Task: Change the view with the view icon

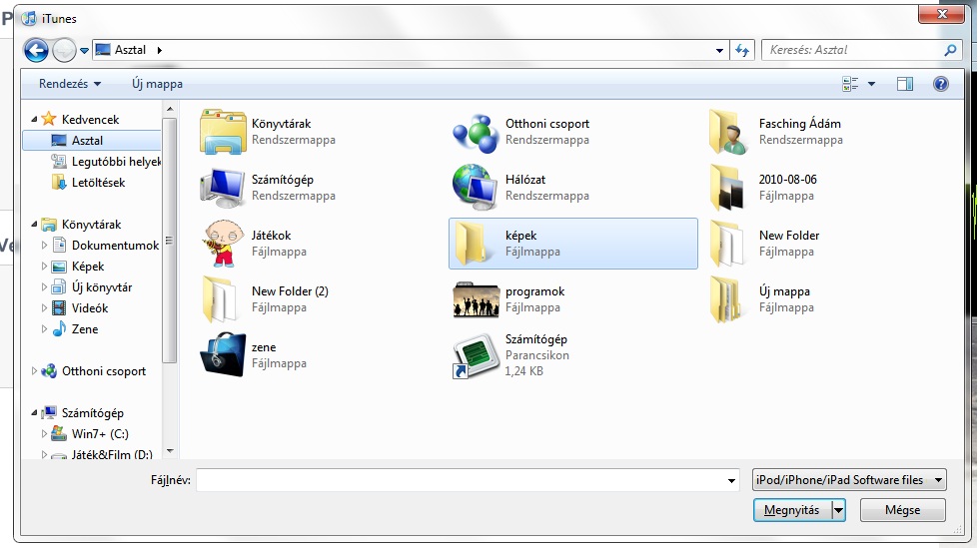Action: 850,84
